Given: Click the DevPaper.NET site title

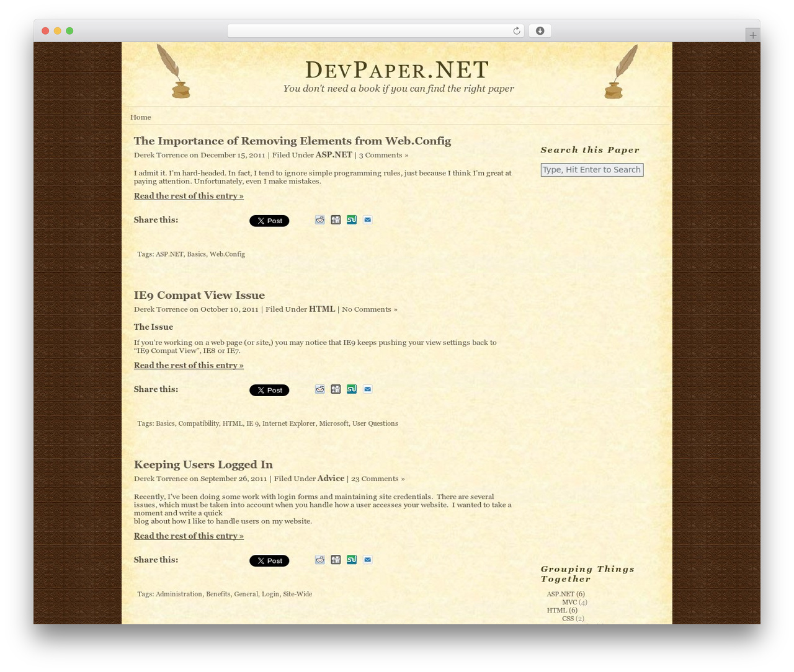Looking at the screenshot, I should tap(397, 70).
